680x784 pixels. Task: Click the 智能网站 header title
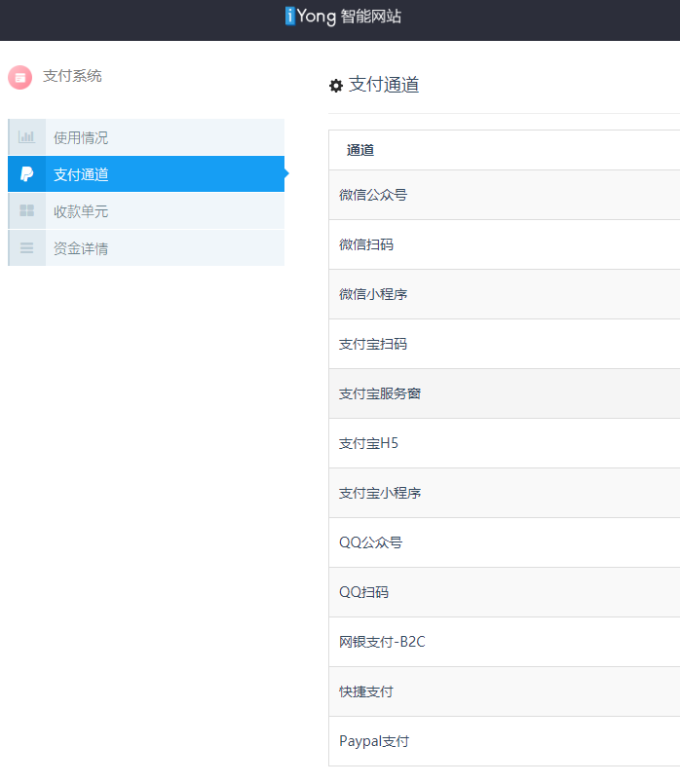(371, 16)
